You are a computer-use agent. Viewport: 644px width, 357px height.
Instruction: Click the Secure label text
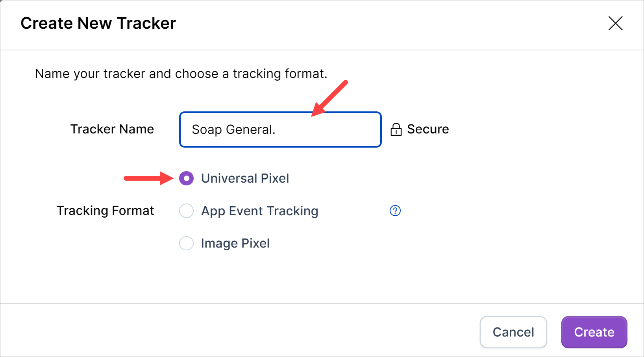pos(428,129)
